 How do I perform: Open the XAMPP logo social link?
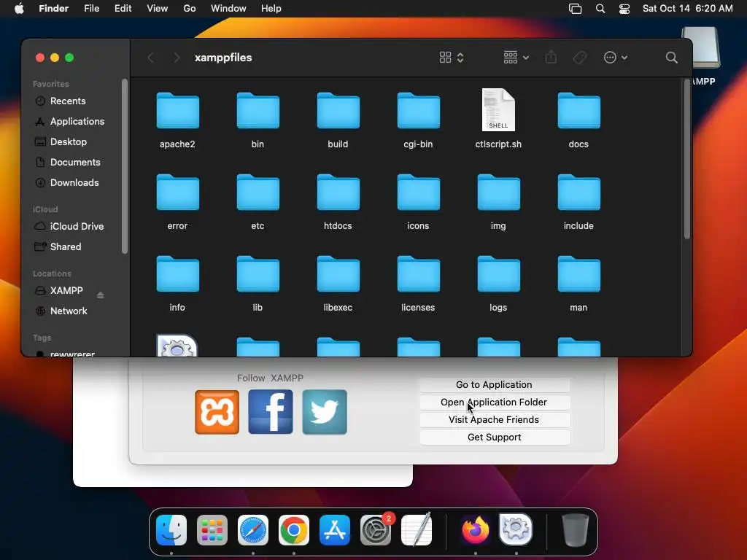pos(217,412)
